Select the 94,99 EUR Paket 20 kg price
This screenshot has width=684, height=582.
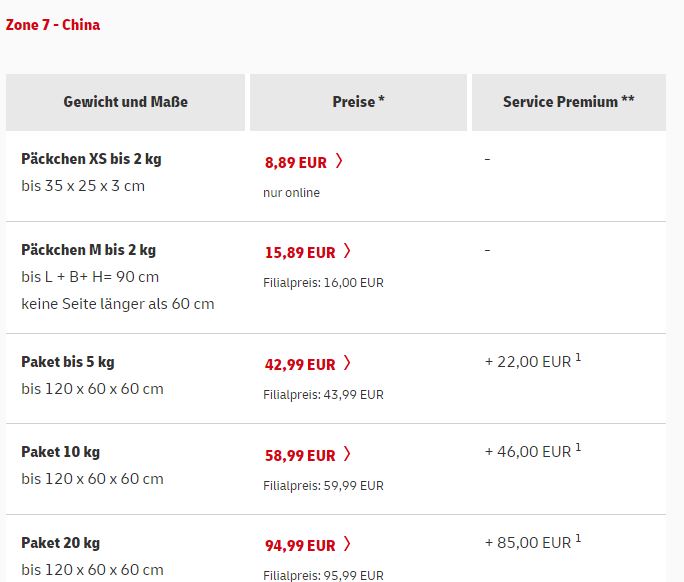tap(300, 545)
